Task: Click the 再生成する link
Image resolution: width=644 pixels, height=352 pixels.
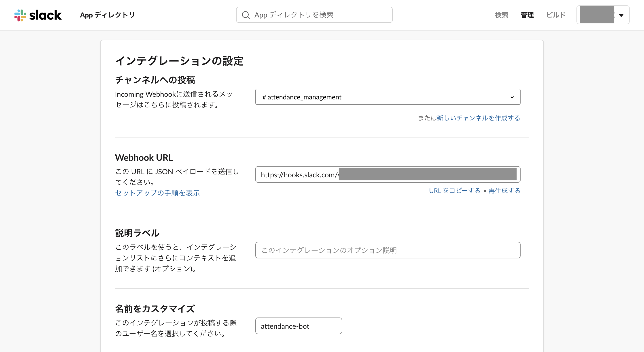Action: point(504,191)
